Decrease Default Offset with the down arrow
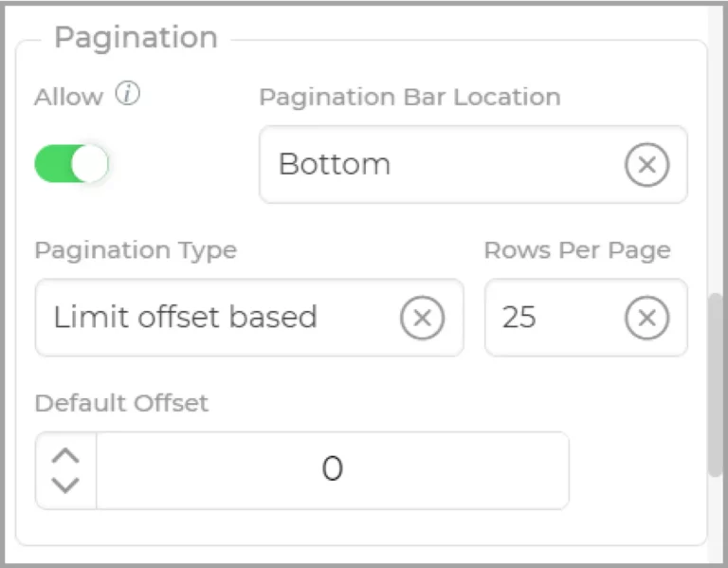 click(x=65, y=486)
